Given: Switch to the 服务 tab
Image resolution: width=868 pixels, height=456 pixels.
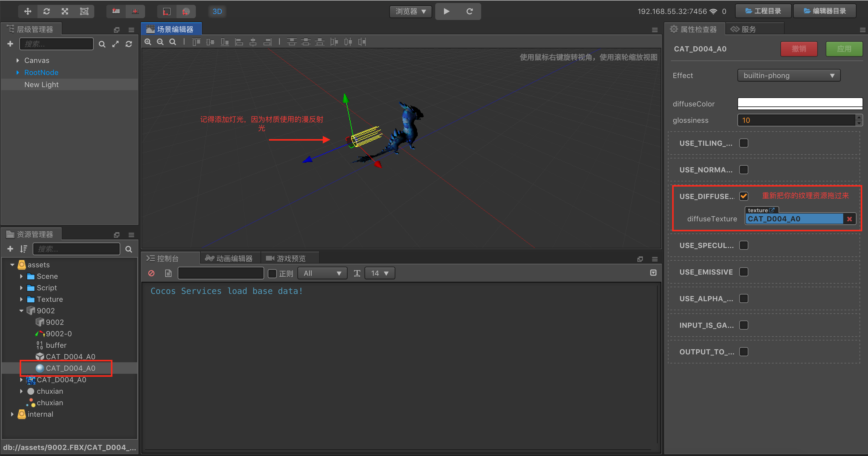Looking at the screenshot, I should (x=744, y=29).
